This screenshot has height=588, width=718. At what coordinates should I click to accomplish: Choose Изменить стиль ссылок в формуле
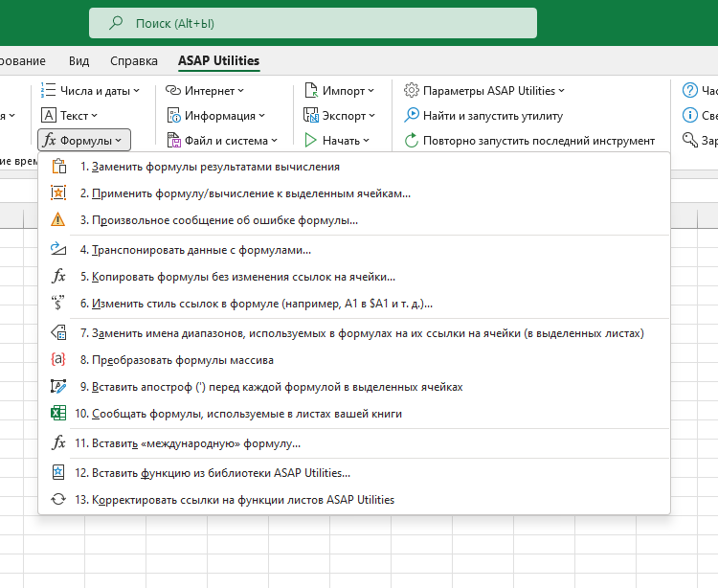(x=354, y=304)
